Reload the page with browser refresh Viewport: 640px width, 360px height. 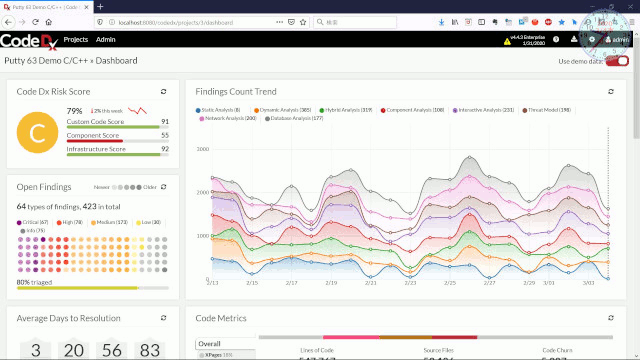[x=36, y=22]
